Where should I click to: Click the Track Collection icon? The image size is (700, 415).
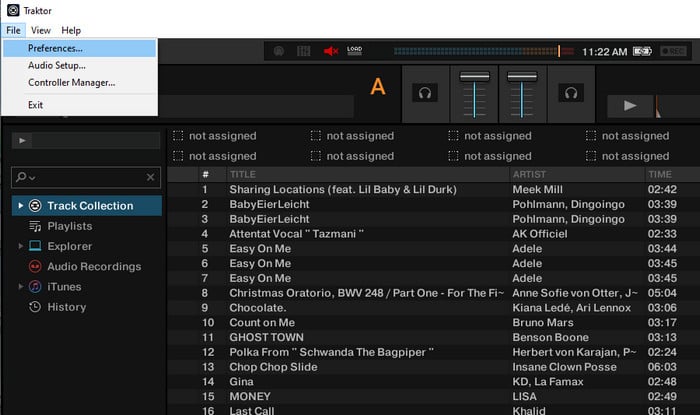[x=35, y=206]
